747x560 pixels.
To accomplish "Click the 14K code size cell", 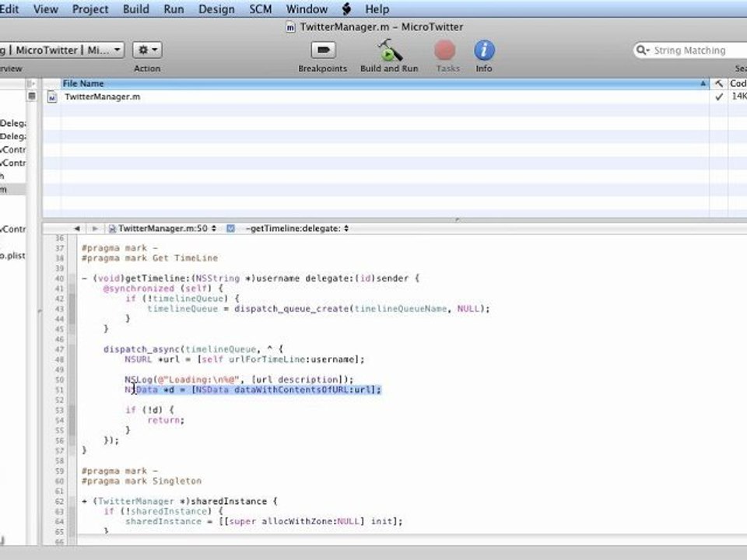I will pyautogui.click(x=739, y=96).
